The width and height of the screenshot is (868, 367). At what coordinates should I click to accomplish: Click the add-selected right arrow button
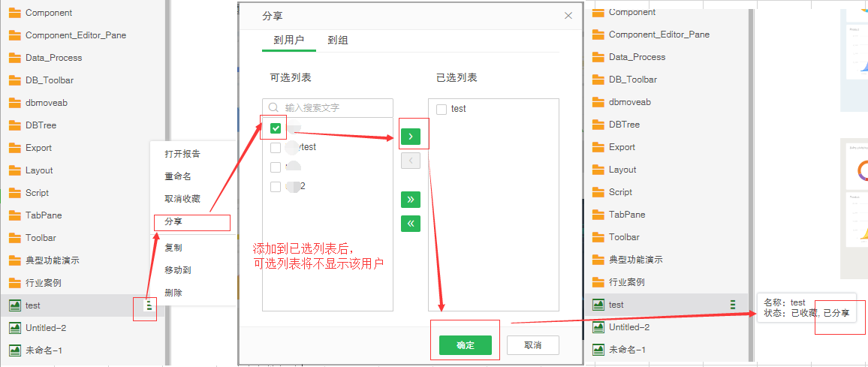coord(411,137)
